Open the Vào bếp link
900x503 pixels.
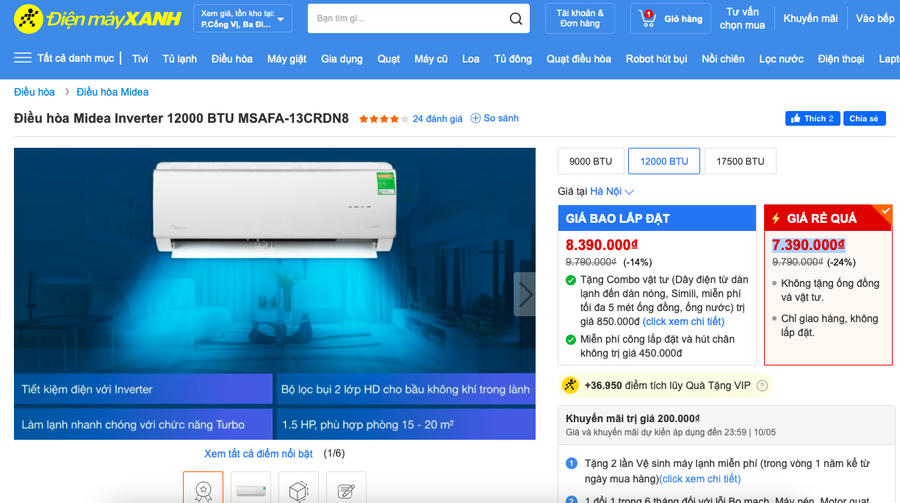click(875, 18)
